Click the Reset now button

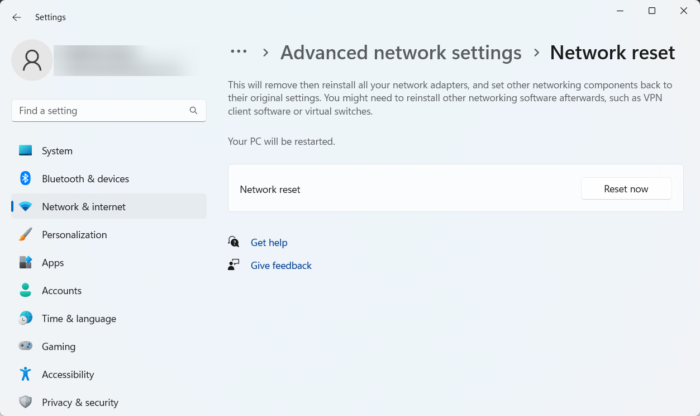coord(625,189)
